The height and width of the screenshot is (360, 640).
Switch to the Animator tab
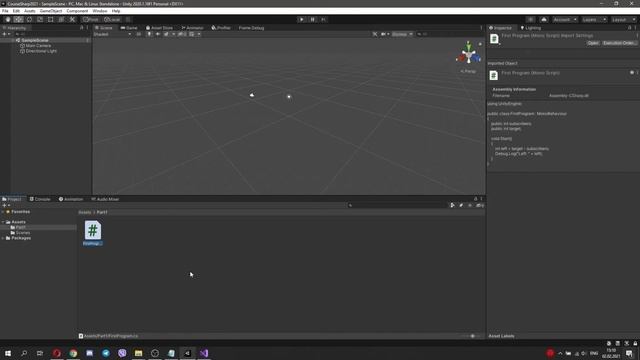click(x=192, y=28)
